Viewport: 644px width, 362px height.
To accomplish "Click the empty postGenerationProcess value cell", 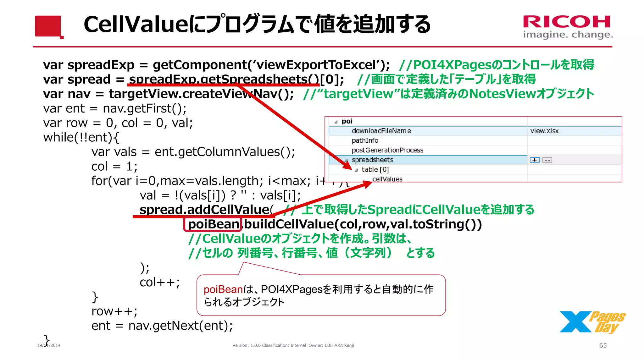I will [575, 150].
